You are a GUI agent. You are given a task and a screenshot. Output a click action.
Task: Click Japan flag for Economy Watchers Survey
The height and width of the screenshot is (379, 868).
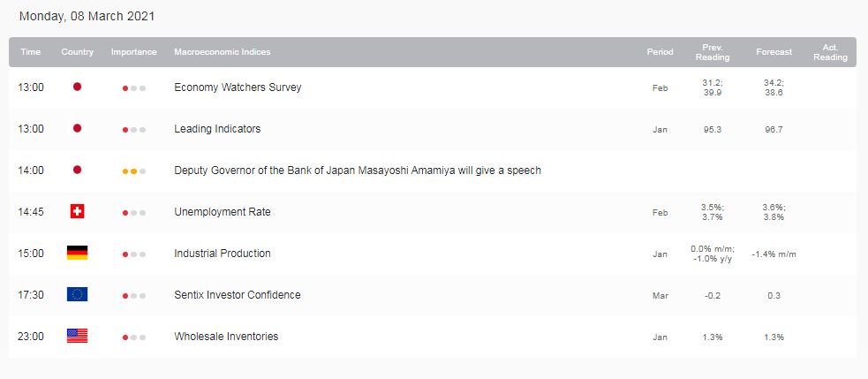tap(77, 87)
